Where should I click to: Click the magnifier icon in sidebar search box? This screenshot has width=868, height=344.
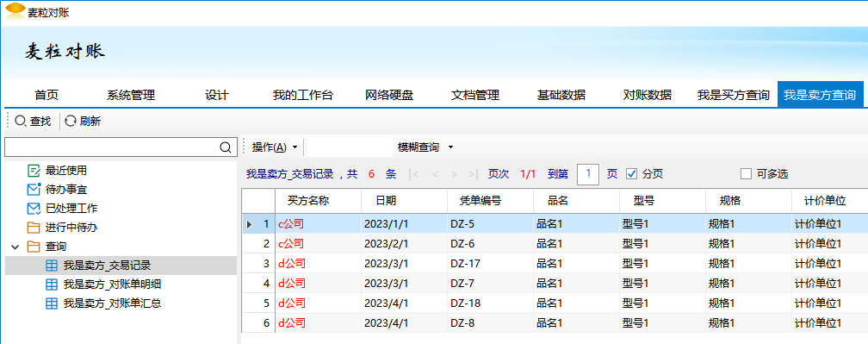[226, 147]
